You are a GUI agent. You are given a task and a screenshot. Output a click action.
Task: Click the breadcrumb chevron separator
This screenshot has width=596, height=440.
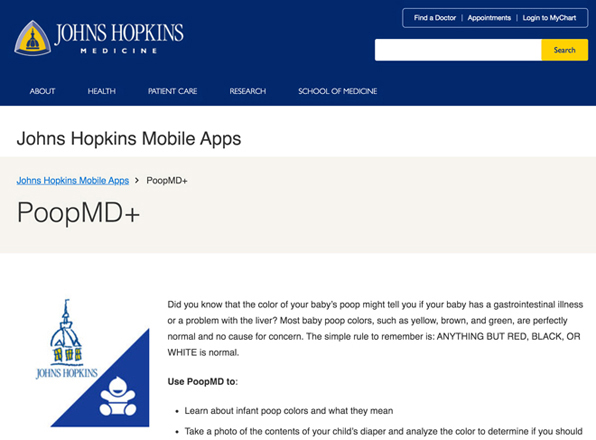pyautogui.click(x=137, y=180)
